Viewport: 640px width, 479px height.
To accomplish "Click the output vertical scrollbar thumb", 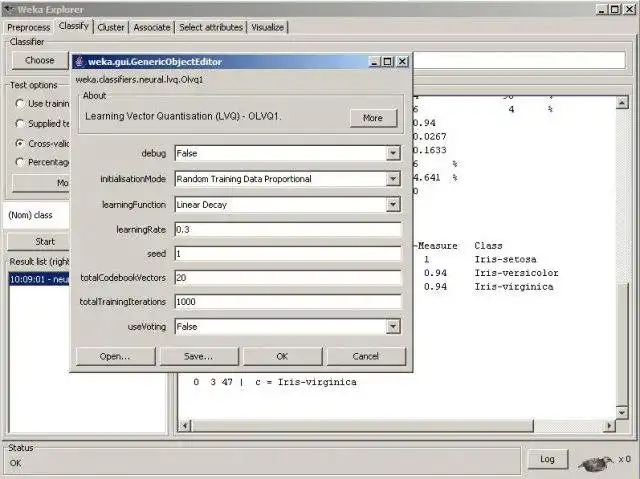I will tap(622, 344).
